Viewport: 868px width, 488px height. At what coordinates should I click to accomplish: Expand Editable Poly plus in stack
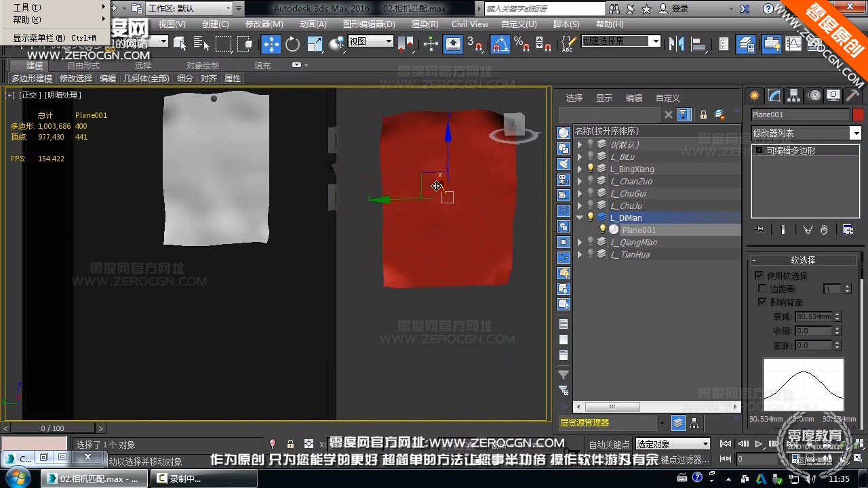click(759, 150)
